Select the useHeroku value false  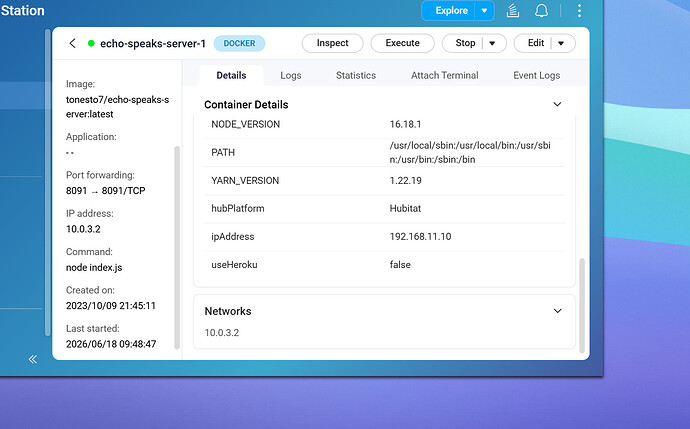(x=400, y=265)
